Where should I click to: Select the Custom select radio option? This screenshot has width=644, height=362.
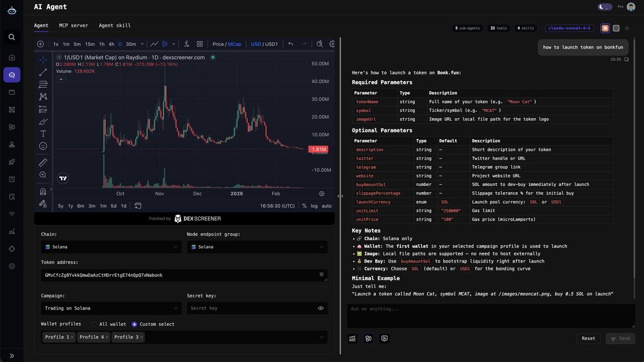pos(134,324)
